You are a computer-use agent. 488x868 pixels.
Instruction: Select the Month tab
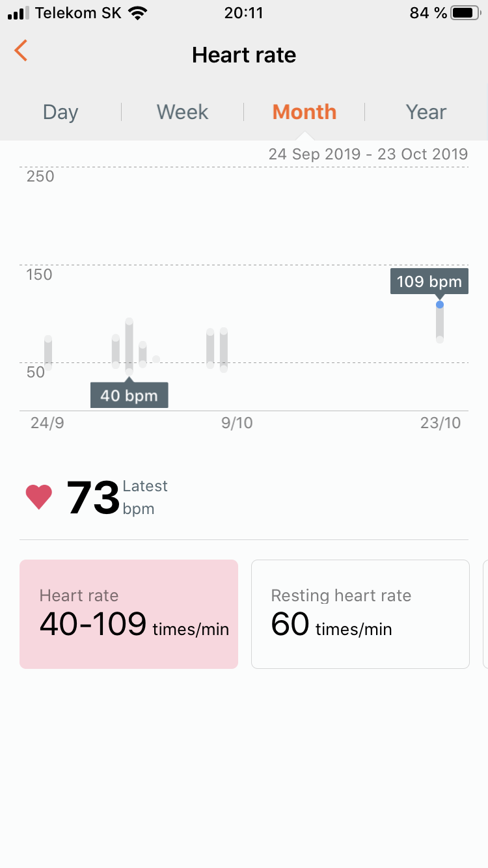305,112
